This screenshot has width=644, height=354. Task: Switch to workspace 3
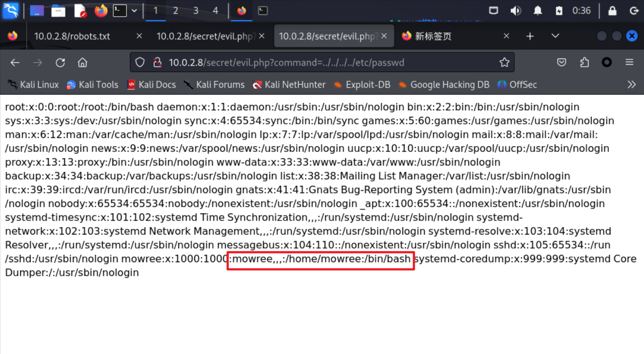tap(195, 11)
